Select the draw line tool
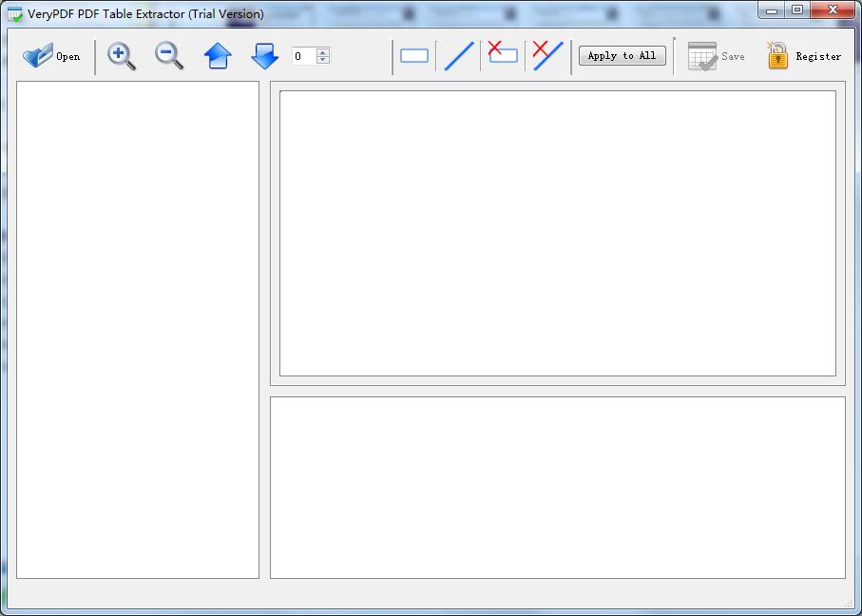This screenshot has height=616, width=862. 459,56
